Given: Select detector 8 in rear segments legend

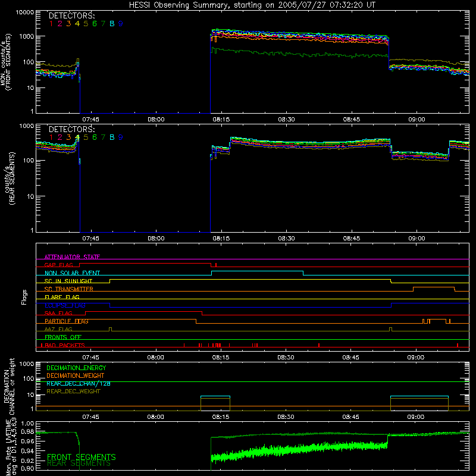Looking at the screenshot, I should point(112,137).
